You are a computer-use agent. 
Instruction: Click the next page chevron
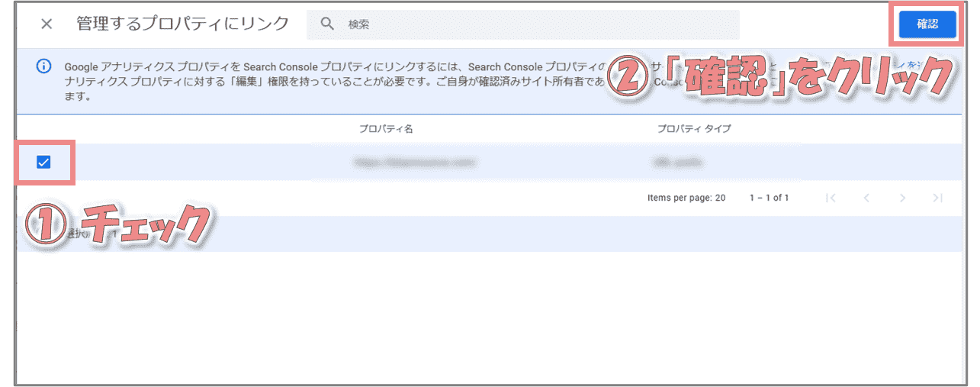902,198
